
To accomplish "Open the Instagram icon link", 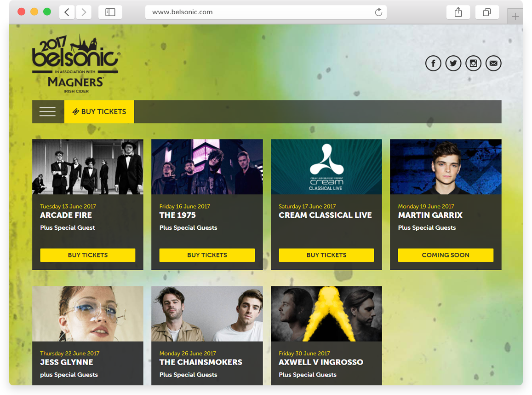I will (x=473, y=64).
